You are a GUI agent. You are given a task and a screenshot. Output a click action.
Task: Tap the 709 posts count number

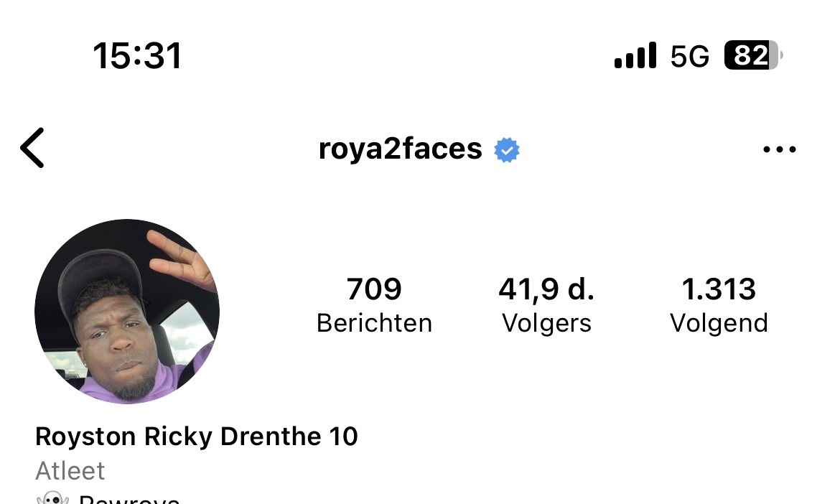[374, 289]
